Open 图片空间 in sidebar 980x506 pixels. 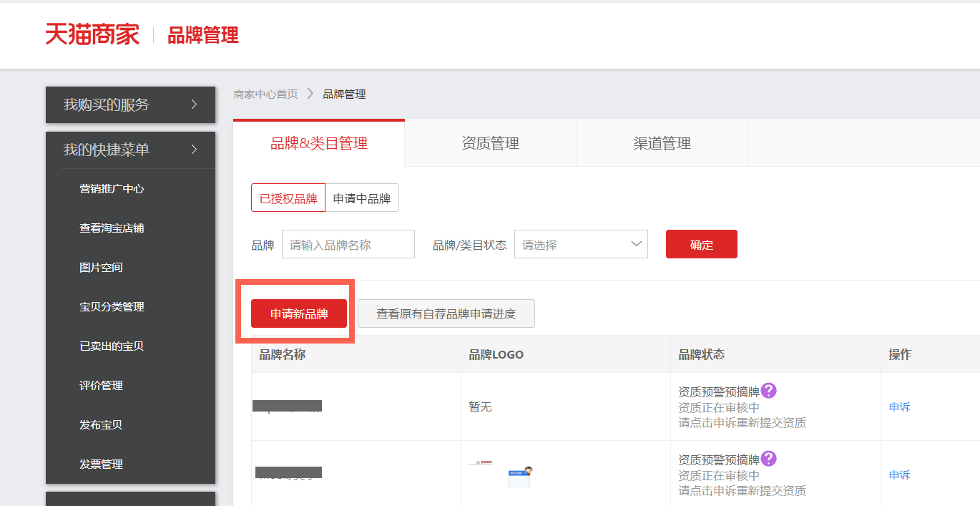click(x=101, y=268)
